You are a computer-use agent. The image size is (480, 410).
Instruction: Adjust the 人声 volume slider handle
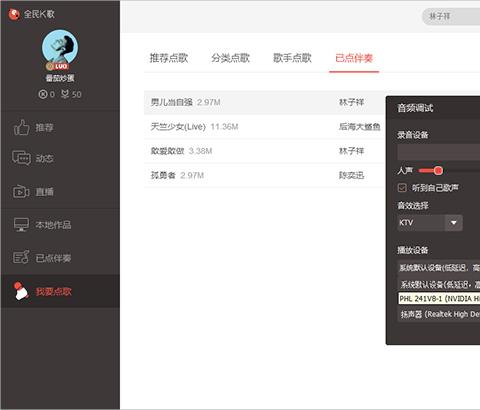[x=438, y=171]
